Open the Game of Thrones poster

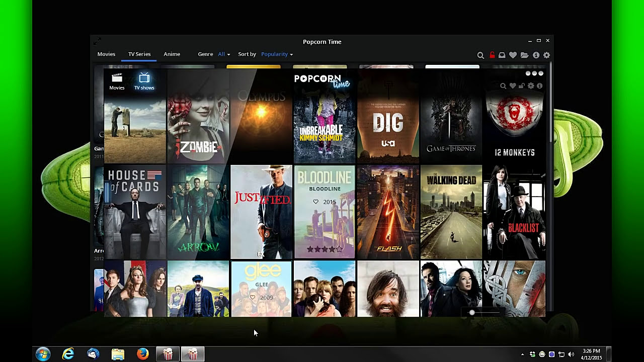coord(451,116)
